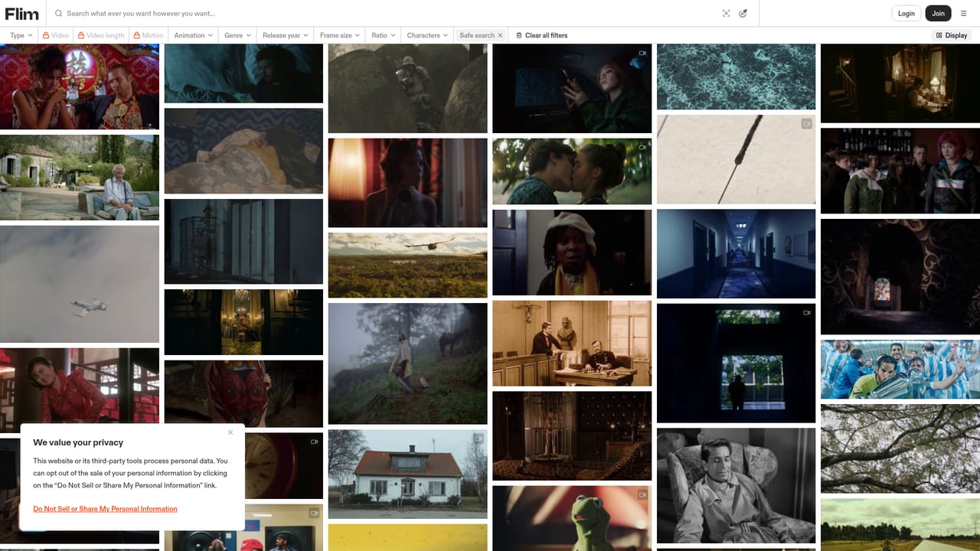Open the Characters filter dropdown
Screen dimensions: 980x551
(428, 35)
